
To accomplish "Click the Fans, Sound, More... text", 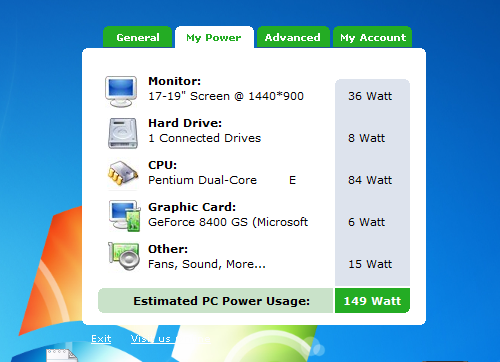I will click(207, 264).
